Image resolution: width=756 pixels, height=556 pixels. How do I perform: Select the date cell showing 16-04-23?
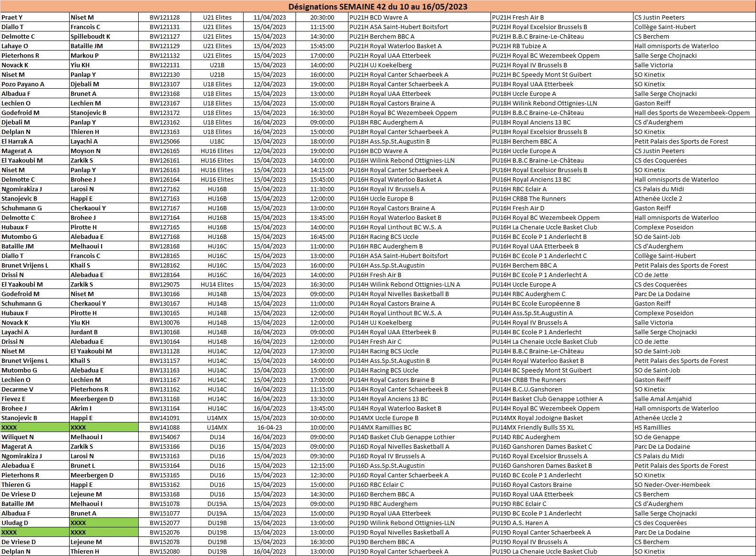[269, 428]
